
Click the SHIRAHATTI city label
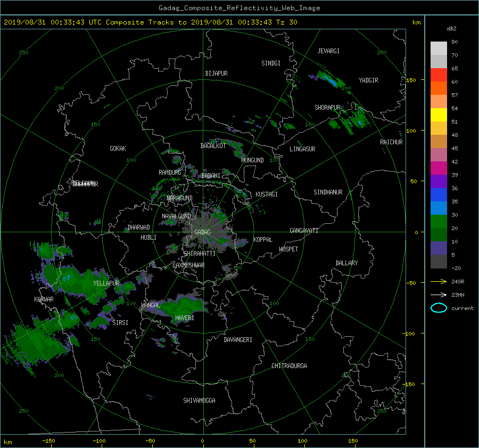200,254
